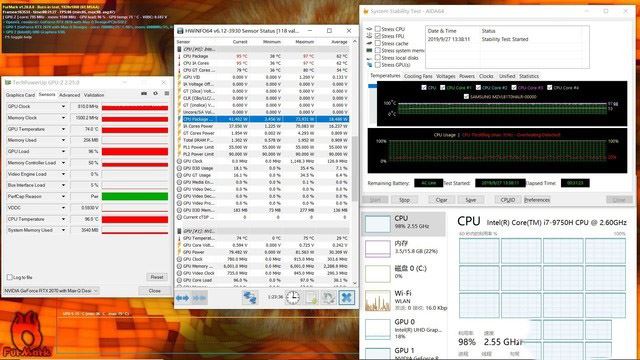Click AIDA64 window title flame icon
Viewport: 640px width, 360px height.
366,11
